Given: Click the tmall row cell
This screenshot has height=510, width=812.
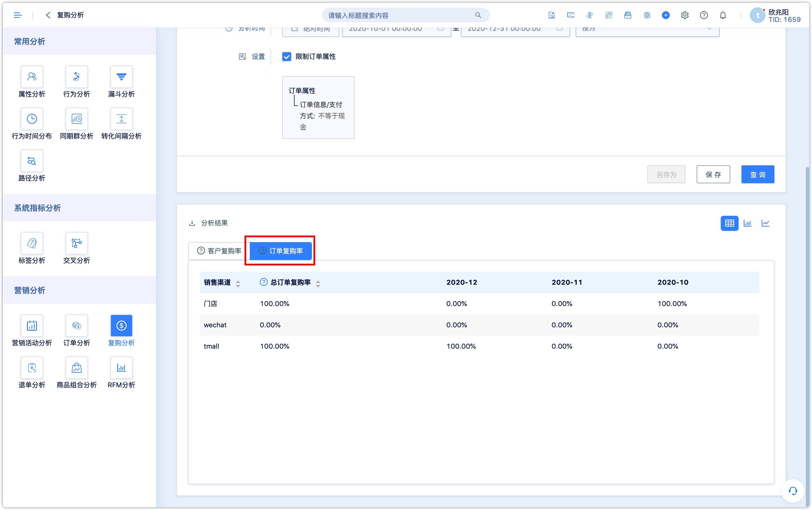Looking at the screenshot, I should [211, 346].
